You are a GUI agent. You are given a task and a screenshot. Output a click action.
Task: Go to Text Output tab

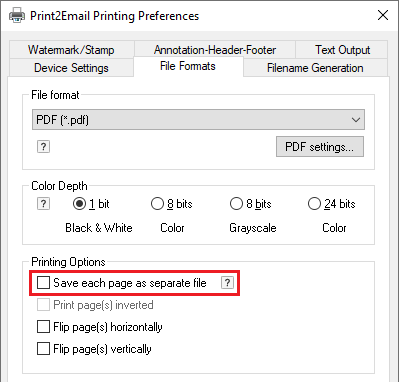click(x=342, y=50)
